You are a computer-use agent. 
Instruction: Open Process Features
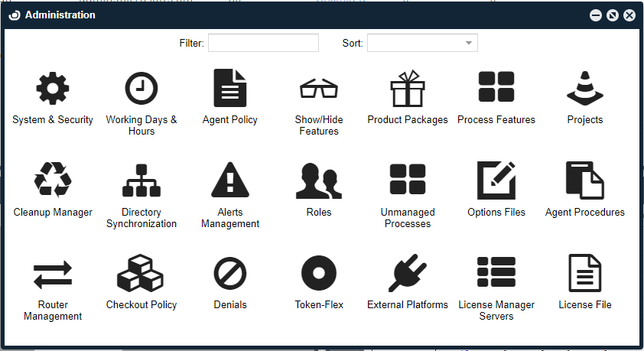point(496,89)
